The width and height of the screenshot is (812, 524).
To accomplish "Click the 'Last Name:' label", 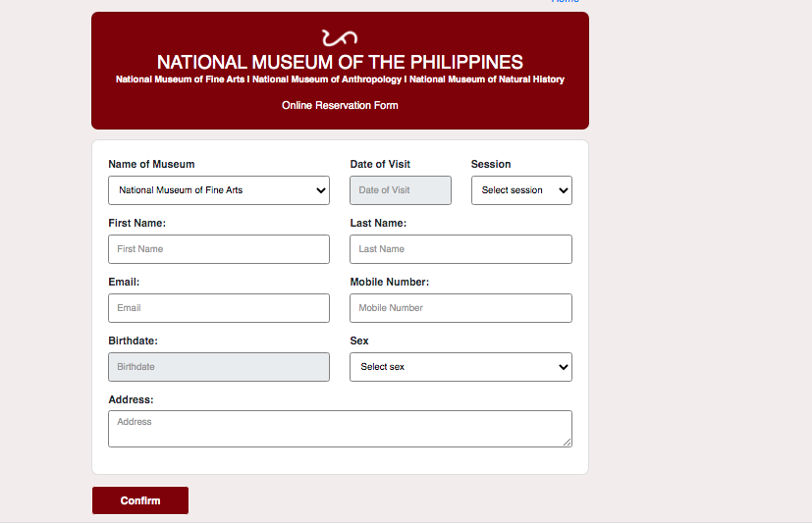I will (378, 223).
